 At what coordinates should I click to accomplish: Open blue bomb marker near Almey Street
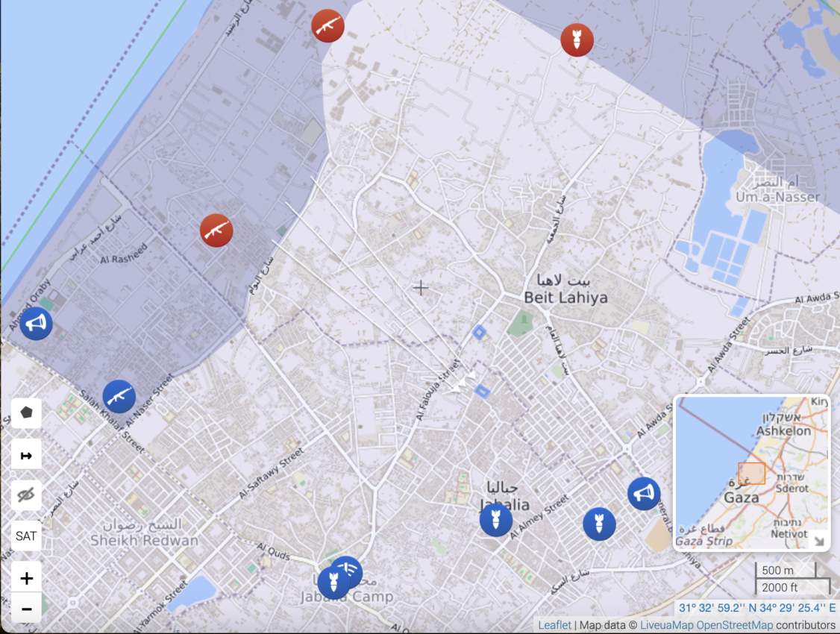[599, 524]
